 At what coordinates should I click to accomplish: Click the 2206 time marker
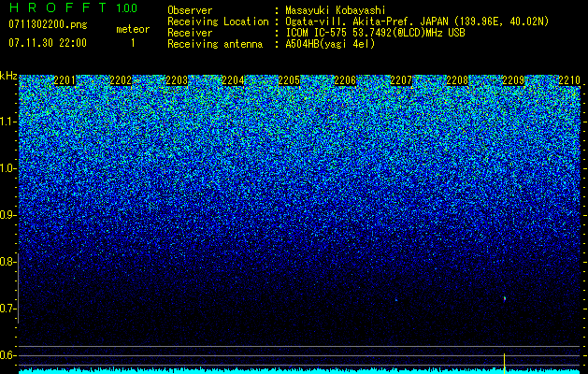tap(345, 80)
